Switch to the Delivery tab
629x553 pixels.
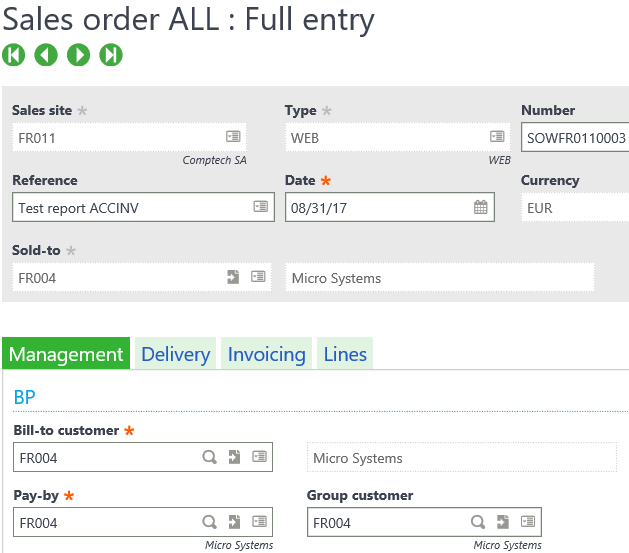(176, 354)
